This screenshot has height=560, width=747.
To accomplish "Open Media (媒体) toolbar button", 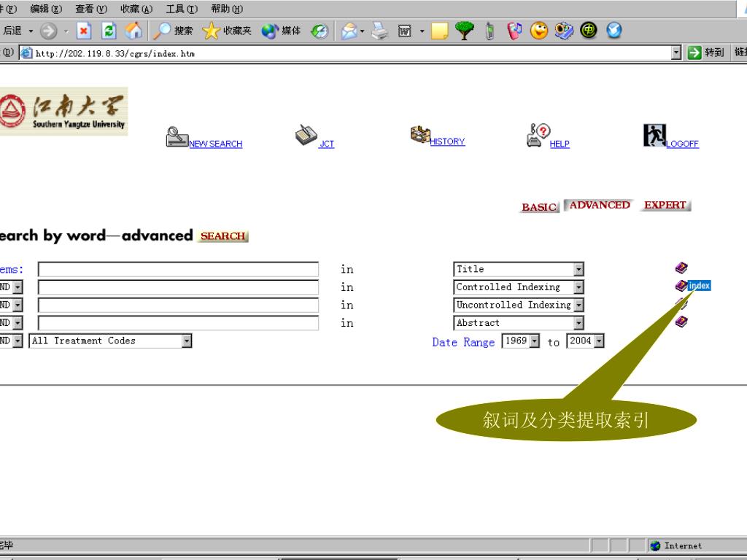I will 281,31.
